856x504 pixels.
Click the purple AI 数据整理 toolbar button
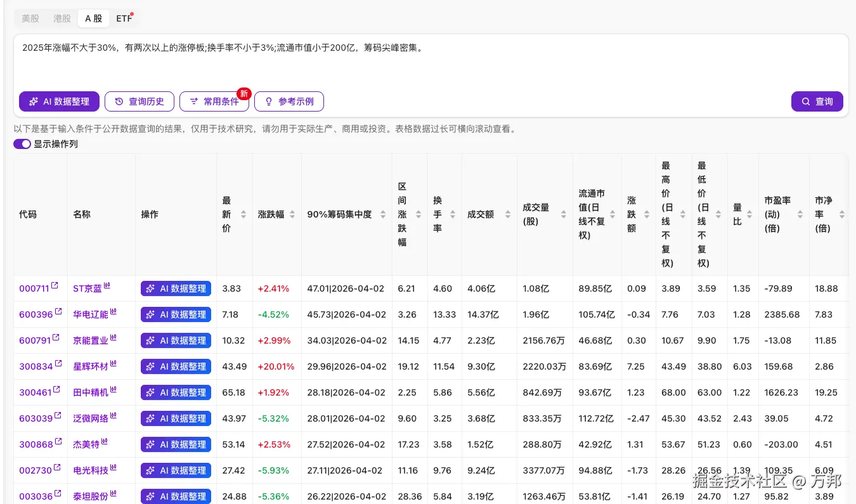coord(59,101)
